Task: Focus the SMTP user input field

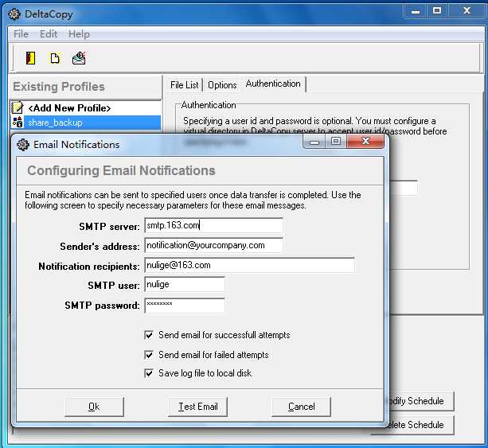Action: pyautogui.click(x=185, y=285)
